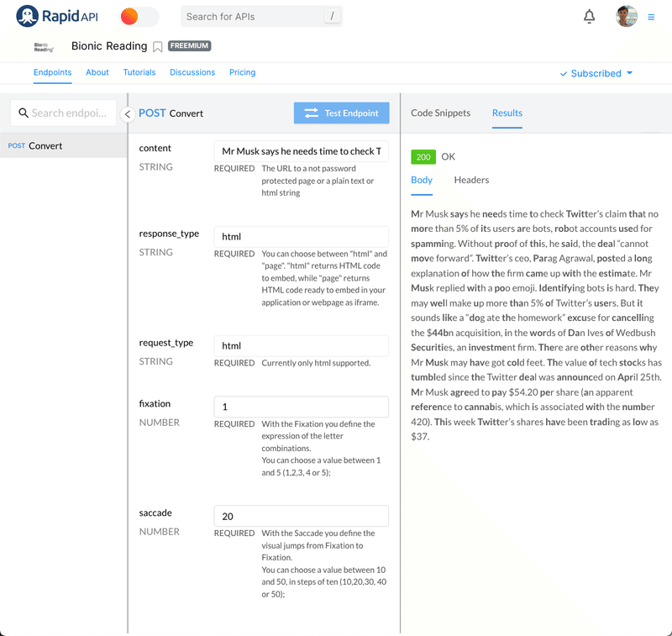The width and height of the screenshot is (672, 636).
Task: Switch to the Endpoints tab
Action: point(52,72)
